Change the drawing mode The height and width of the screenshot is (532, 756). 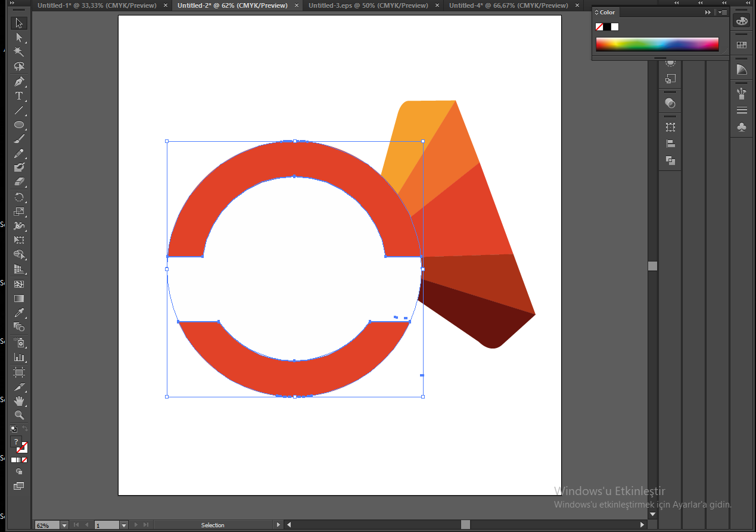click(19, 471)
